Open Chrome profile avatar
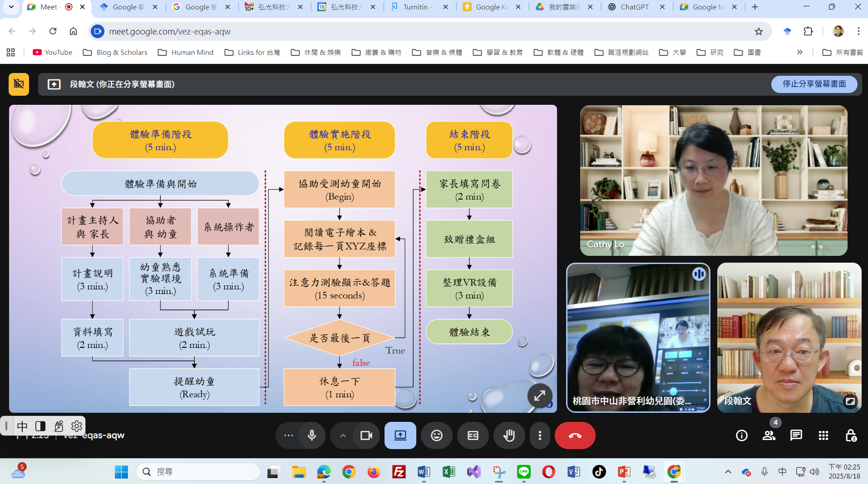 [x=838, y=31]
